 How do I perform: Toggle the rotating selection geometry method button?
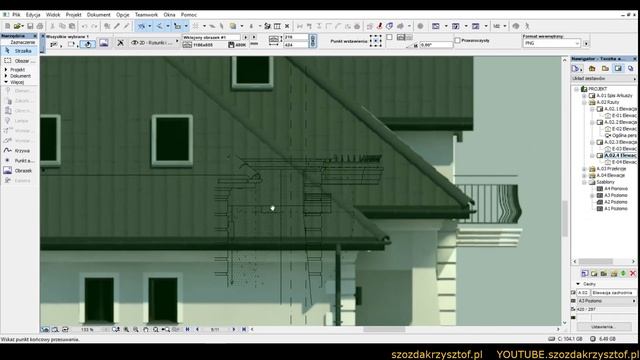[87, 43]
